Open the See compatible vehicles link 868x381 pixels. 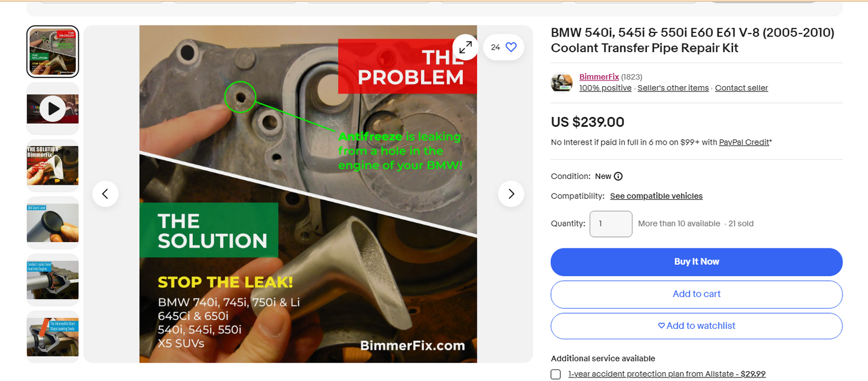[656, 196]
